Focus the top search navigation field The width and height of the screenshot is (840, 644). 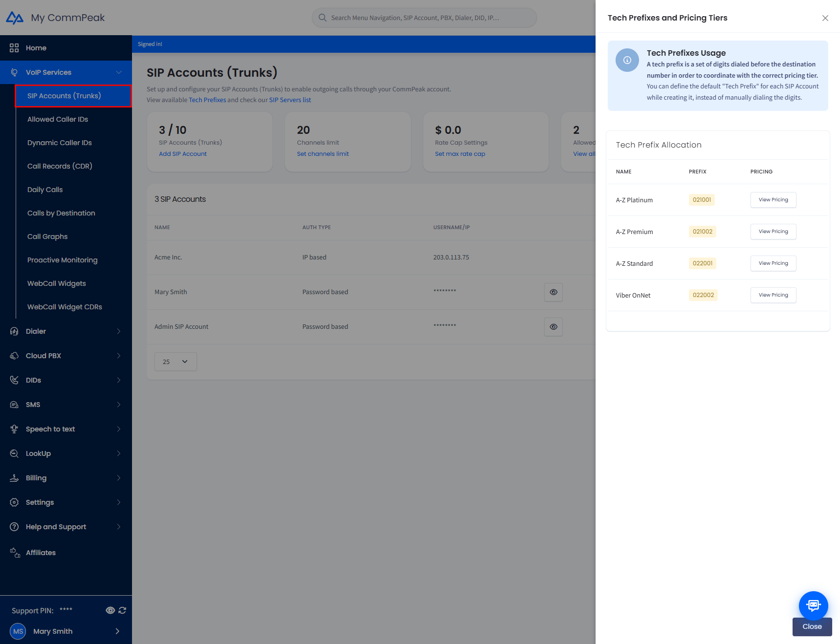click(424, 18)
